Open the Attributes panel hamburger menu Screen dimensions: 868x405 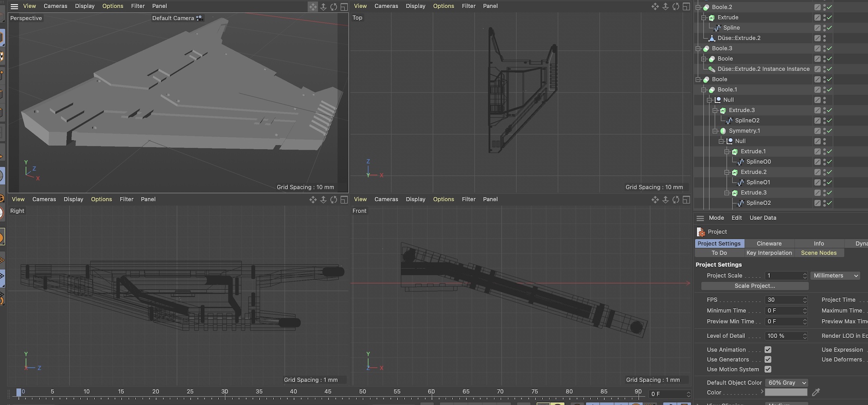point(700,218)
